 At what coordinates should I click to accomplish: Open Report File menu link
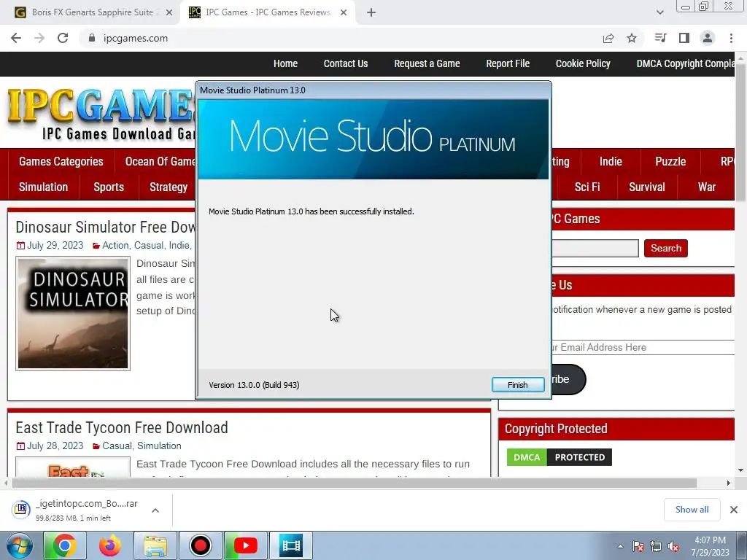pos(508,64)
